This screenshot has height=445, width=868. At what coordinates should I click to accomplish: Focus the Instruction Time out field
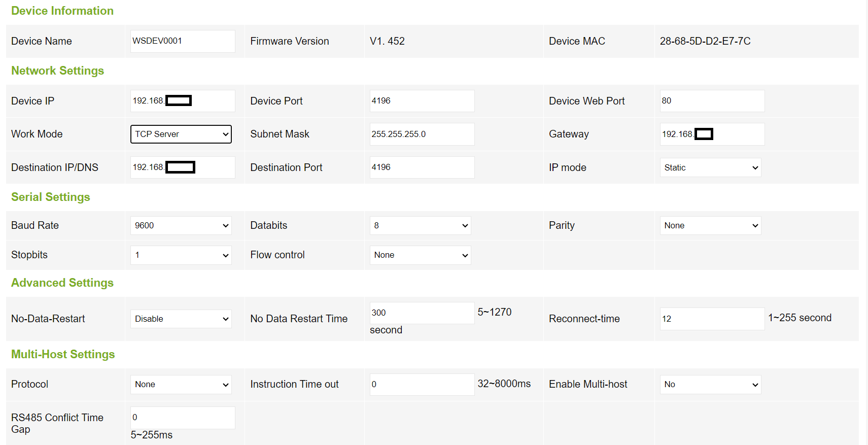tap(422, 384)
